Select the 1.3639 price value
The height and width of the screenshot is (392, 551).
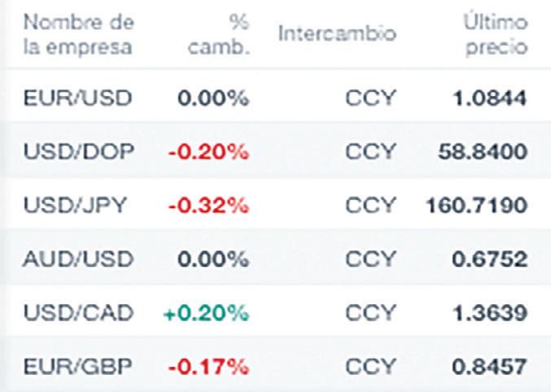click(488, 313)
